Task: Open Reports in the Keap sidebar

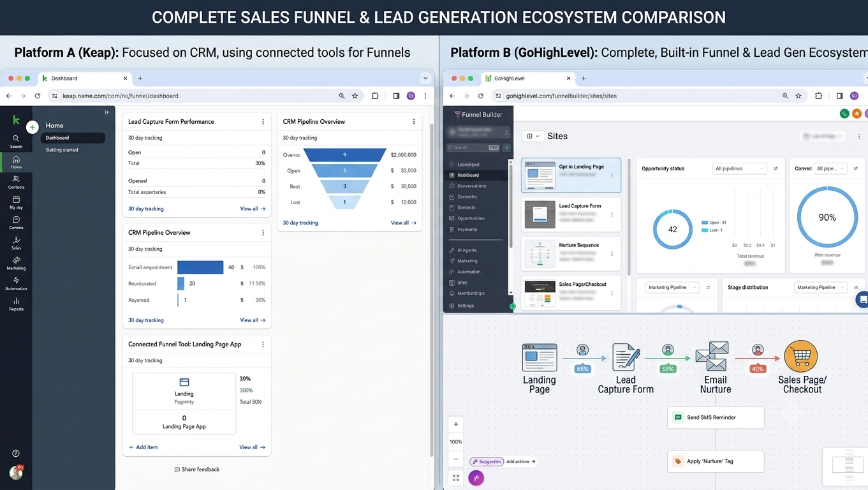Action: [16, 304]
